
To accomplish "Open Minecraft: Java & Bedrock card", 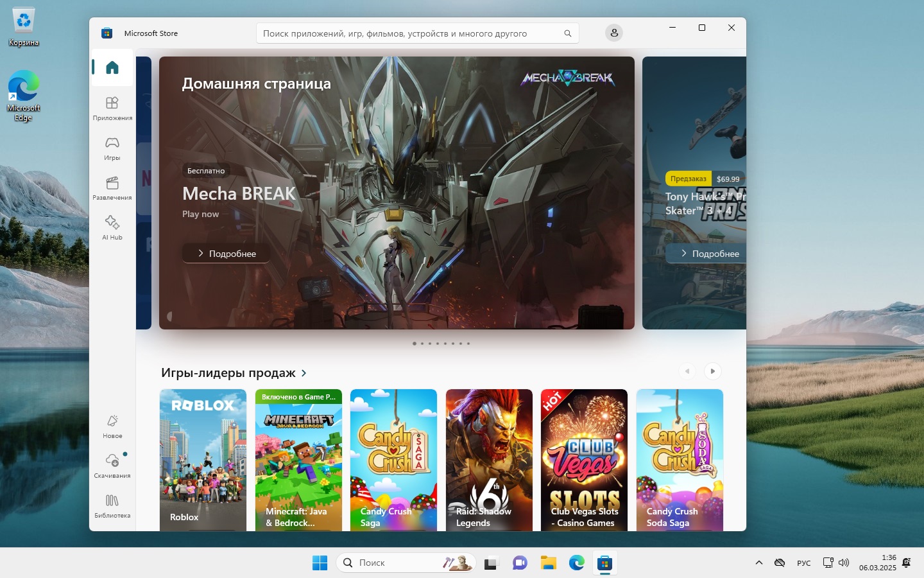I will coord(298,460).
